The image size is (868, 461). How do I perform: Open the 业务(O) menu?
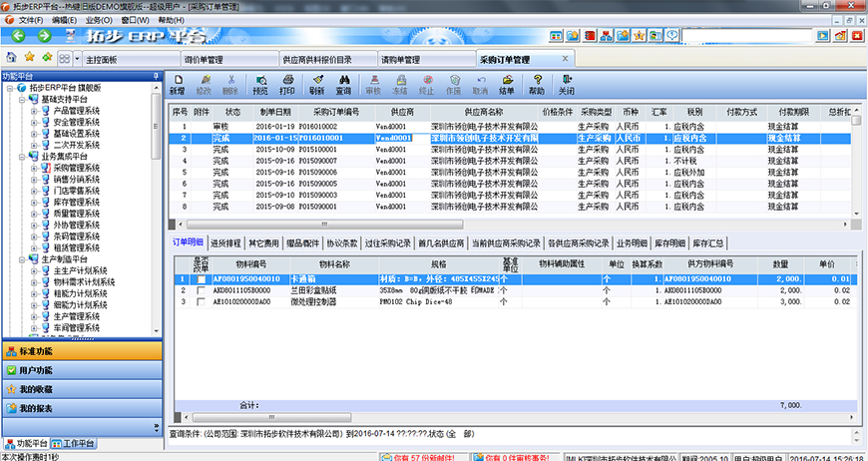(99, 20)
